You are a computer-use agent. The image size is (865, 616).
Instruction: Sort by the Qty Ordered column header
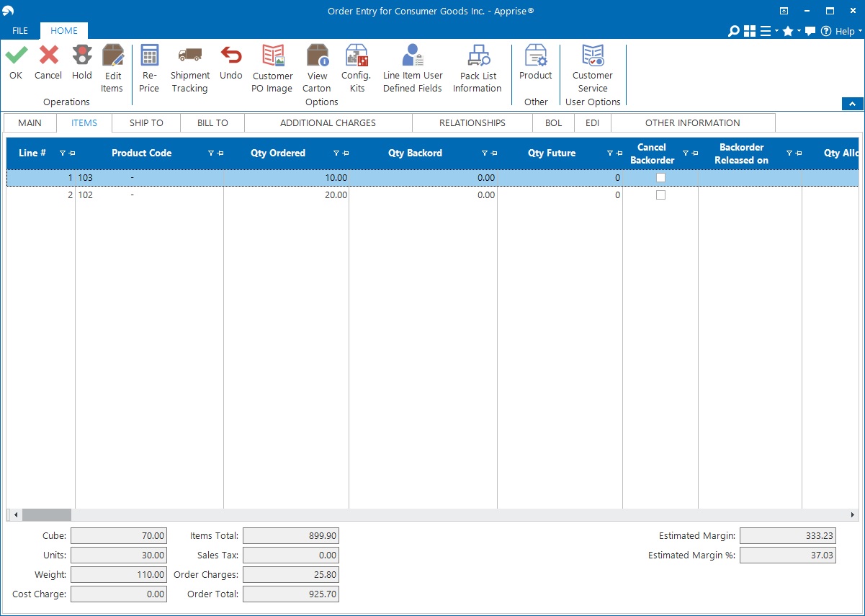278,153
